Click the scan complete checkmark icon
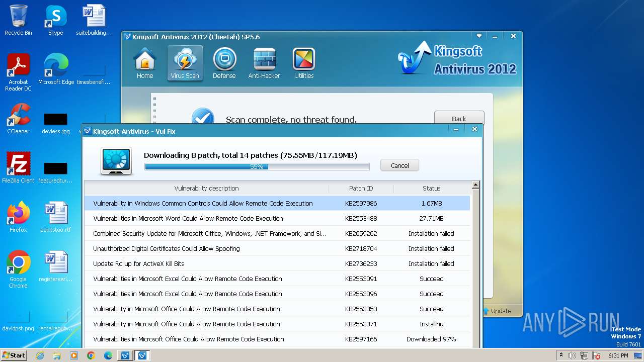The width and height of the screenshot is (644, 362). pyautogui.click(x=203, y=117)
